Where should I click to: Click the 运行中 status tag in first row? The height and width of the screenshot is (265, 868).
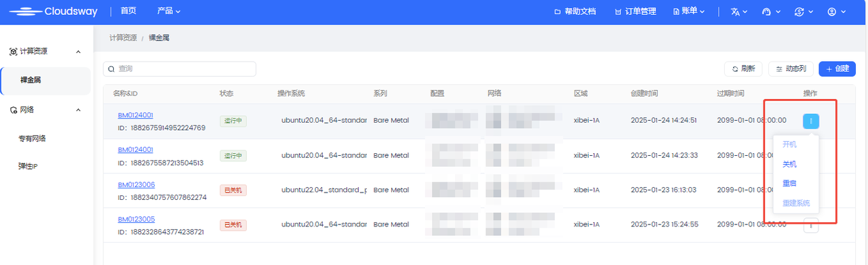click(233, 121)
